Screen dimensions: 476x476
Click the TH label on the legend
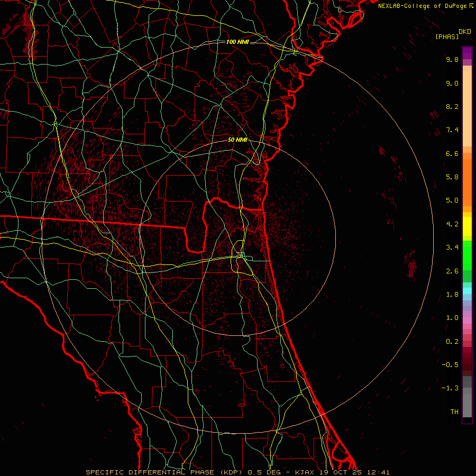(x=454, y=411)
